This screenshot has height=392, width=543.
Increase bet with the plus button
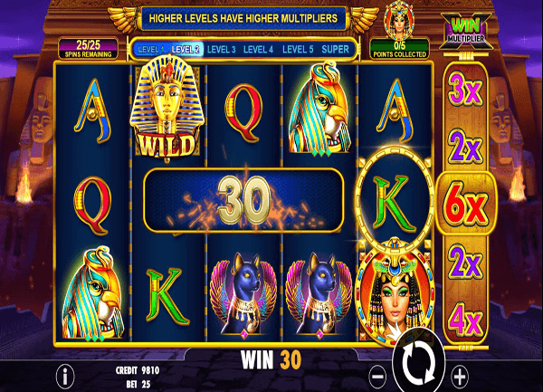[460, 377]
